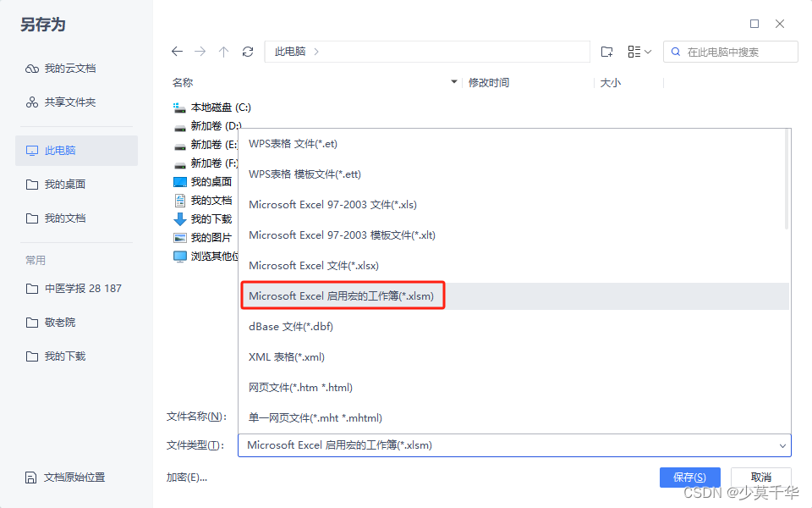Open 加密(E)... options
Screen dimensions: 812x508
point(186,478)
